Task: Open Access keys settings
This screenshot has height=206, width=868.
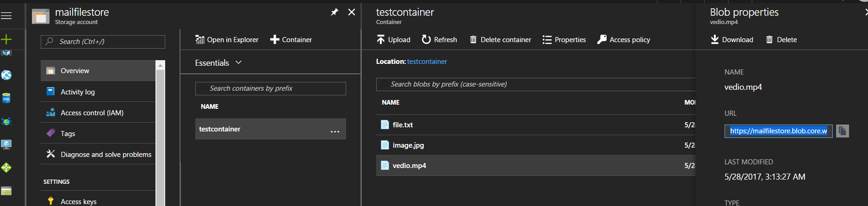Action: pyautogui.click(x=98, y=200)
